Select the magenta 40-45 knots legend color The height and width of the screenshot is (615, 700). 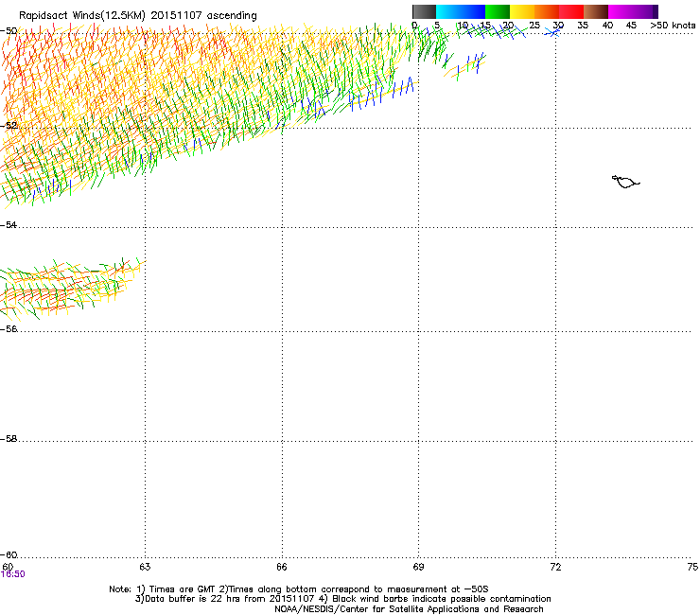point(621,11)
